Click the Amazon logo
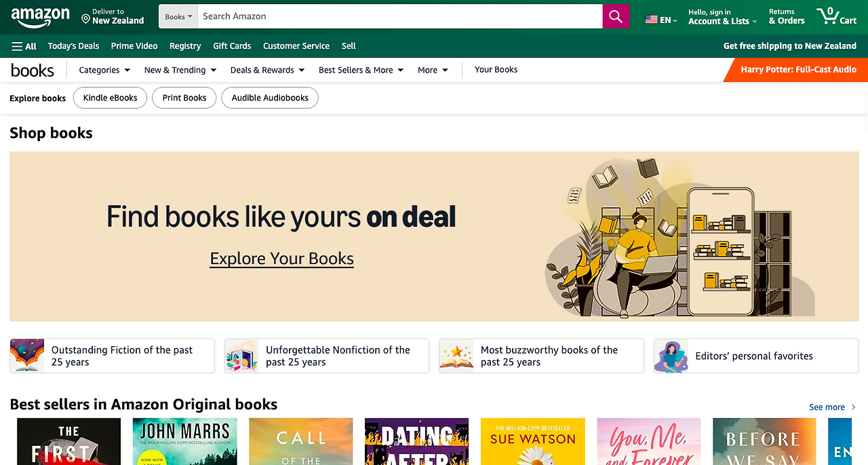Viewport: 868px width, 465px height. click(x=41, y=17)
